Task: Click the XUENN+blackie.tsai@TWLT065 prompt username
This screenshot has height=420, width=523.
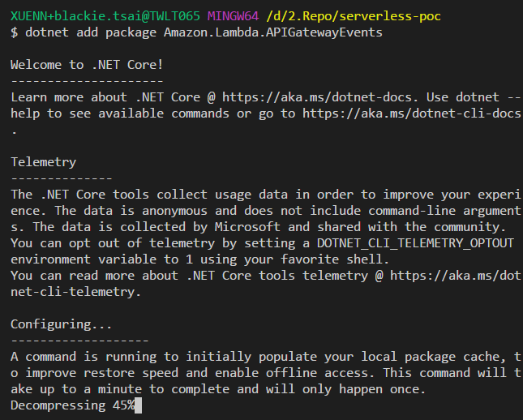Action: 105,16
